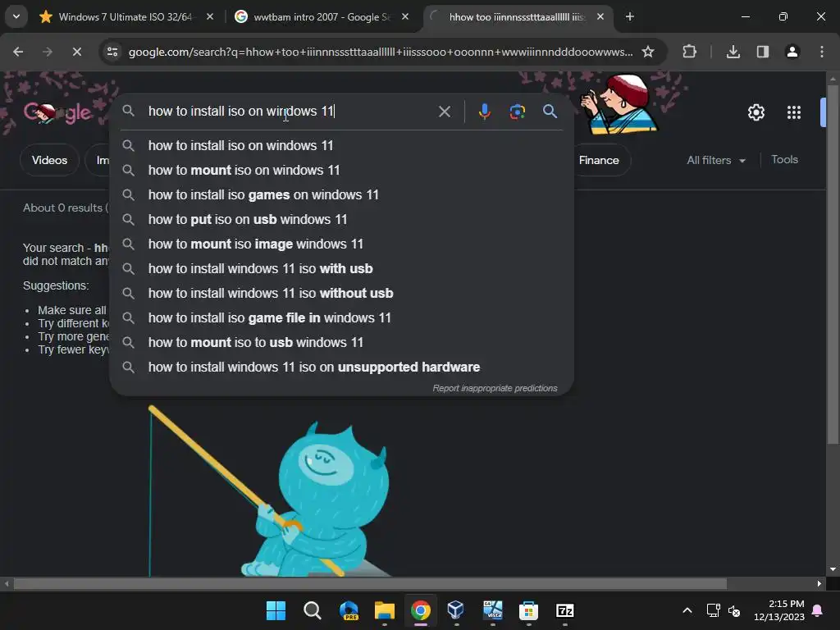840x630 pixels.
Task: Switch to Windows 7 Ultimate ISO tab
Action: click(126, 16)
